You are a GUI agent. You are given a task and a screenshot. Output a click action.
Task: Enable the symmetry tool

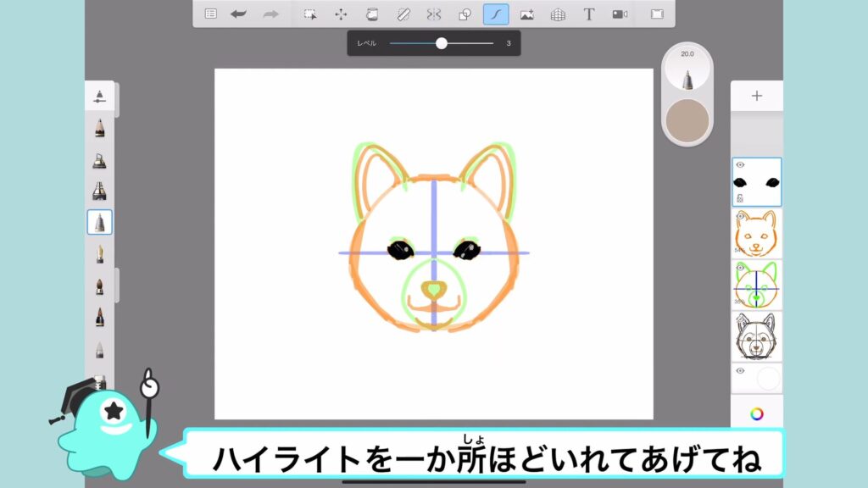pyautogui.click(x=434, y=14)
